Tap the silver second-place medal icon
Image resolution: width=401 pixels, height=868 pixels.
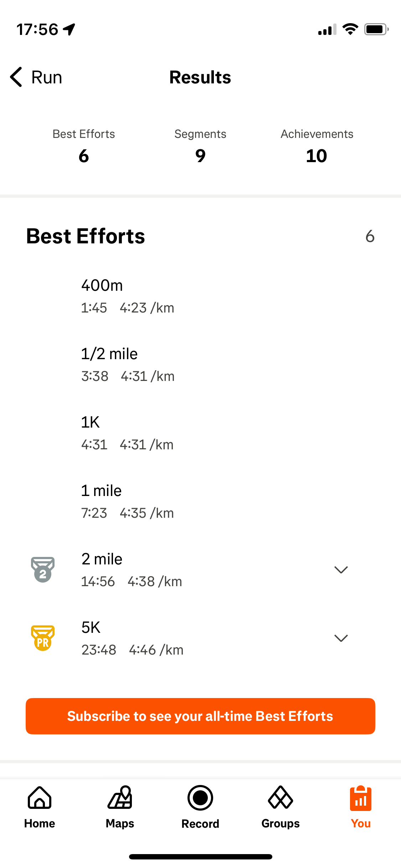point(43,569)
